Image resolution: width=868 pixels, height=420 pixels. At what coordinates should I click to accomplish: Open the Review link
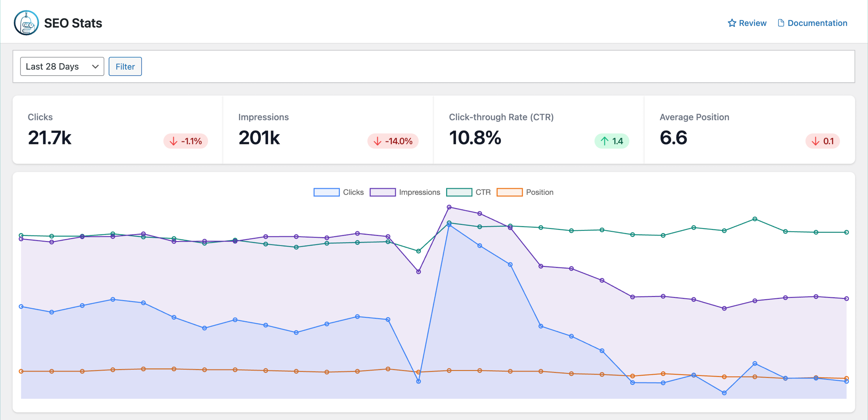[747, 23]
